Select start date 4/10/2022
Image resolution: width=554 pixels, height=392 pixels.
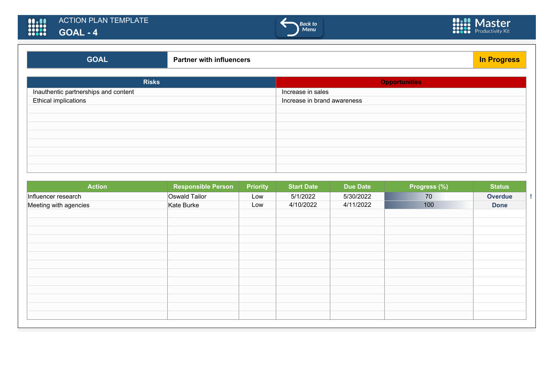pyautogui.click(x=303, y=205)
